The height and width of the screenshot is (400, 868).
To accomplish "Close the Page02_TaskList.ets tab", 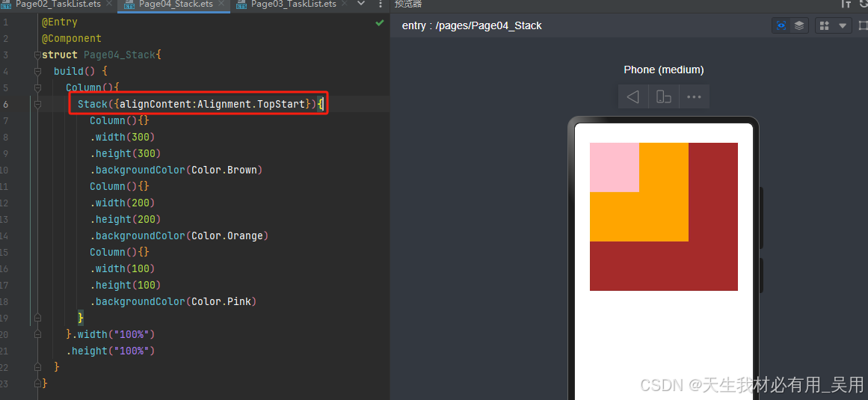I will pyautogui.click(x=109, y=4).
